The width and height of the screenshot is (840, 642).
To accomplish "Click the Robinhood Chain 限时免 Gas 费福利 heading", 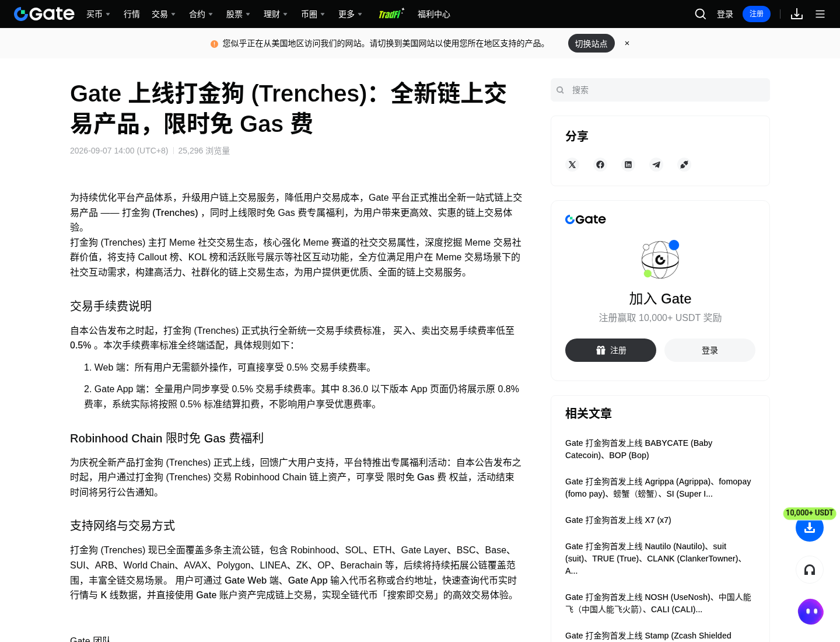I will (x=167, y=438).
